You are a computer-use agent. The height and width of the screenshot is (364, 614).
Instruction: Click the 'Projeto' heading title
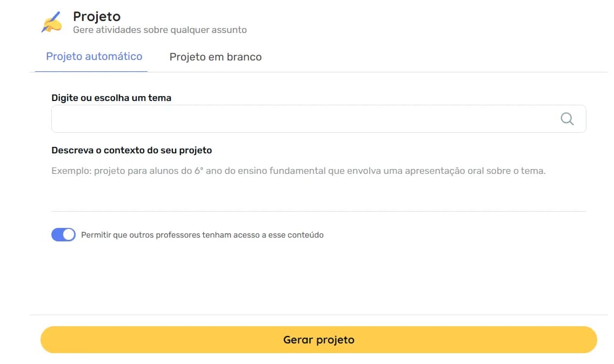click(97, 17)
